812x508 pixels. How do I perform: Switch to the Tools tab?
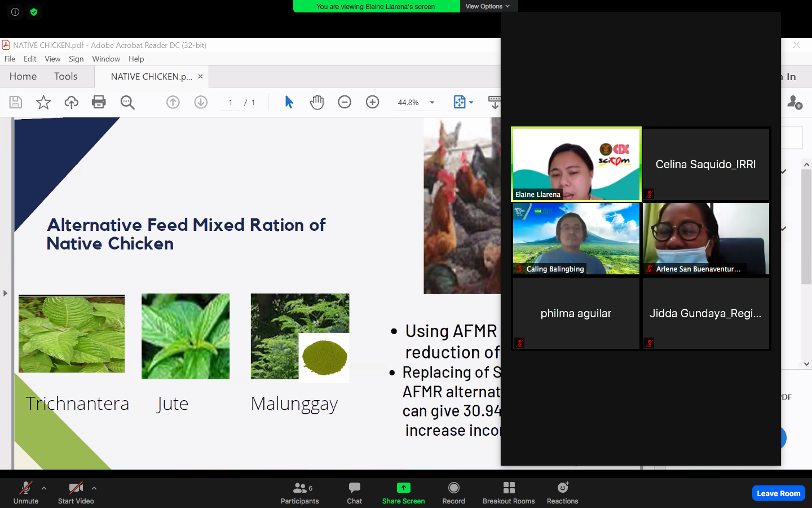65,76
